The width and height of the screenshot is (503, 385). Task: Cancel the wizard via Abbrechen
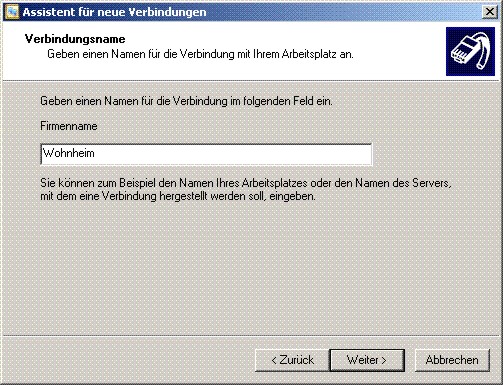point(452,360)
